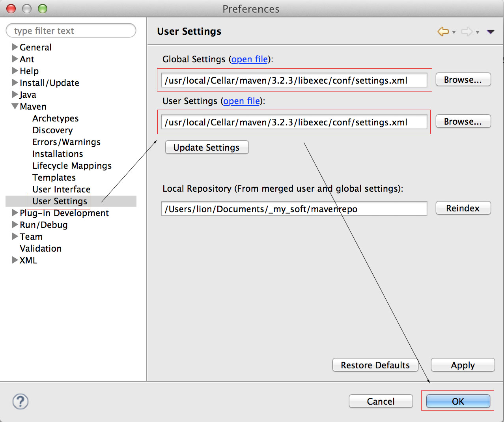
Task: Open file link for Global Settings
Action: tap(249, 59)
